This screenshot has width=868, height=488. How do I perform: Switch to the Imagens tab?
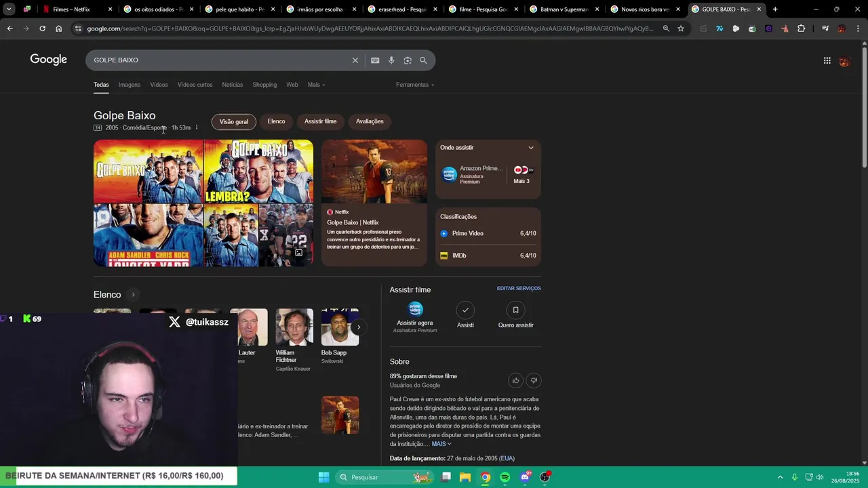coord(129,85)
